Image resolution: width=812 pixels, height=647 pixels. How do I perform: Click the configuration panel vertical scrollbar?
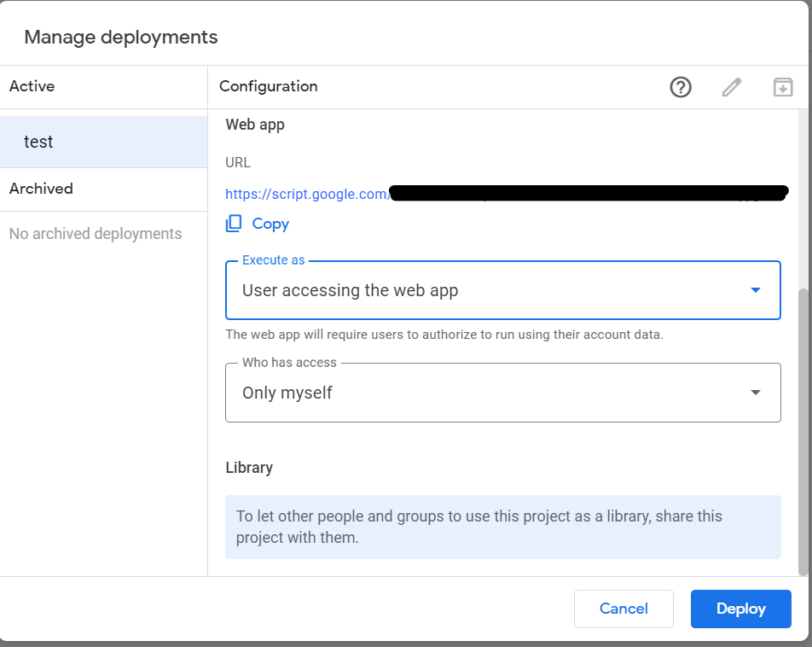point(803,432)
